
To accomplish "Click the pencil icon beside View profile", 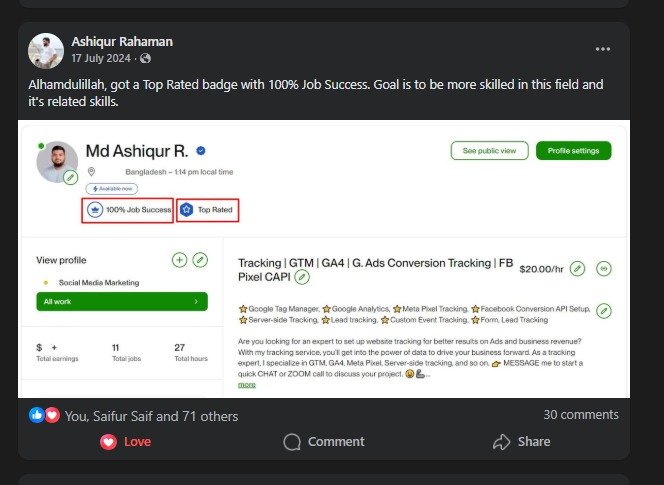I will point(200,260).
